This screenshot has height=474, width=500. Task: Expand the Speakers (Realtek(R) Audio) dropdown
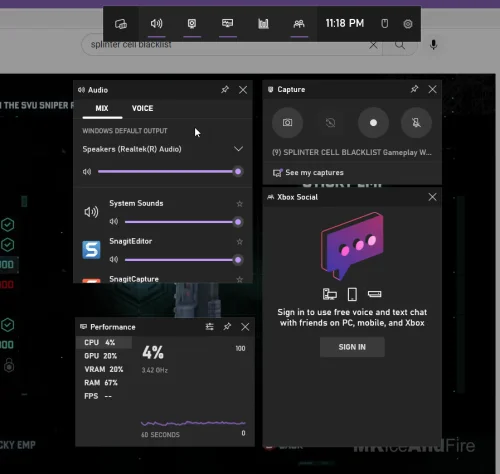tap(238, 149)
